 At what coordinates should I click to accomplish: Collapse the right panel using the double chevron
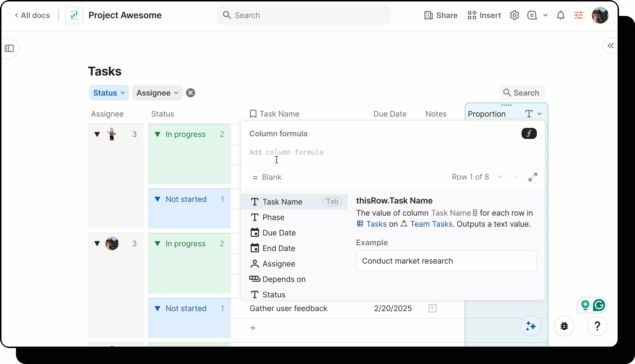click(610, 46)
